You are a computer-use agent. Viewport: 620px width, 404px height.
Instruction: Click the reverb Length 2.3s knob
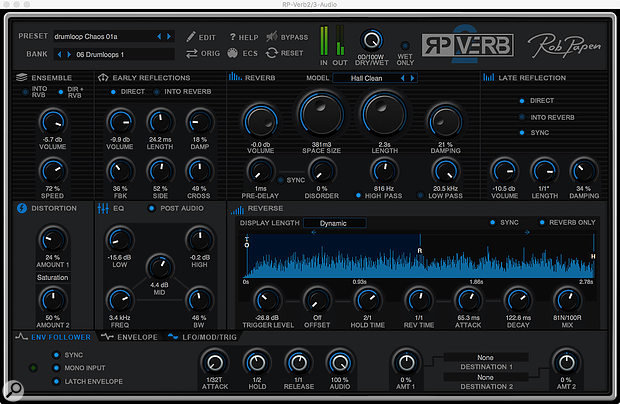pos(384,114)
